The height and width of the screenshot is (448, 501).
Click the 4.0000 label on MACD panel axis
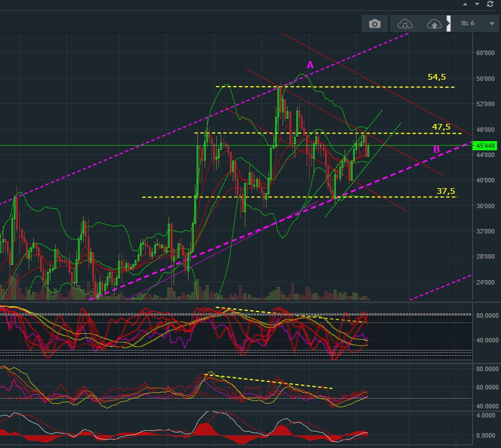pyautogui.click(x=486, y=415)
